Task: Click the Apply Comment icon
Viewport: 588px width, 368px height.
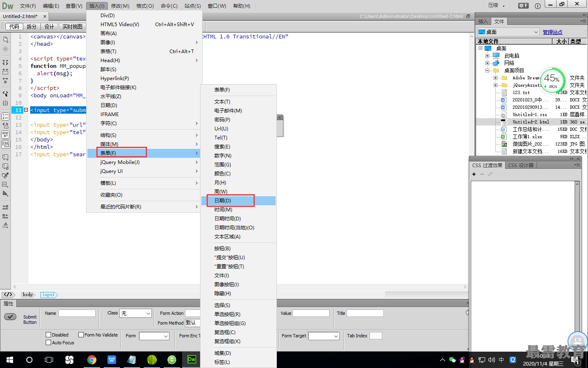Action: pos(5,157)
